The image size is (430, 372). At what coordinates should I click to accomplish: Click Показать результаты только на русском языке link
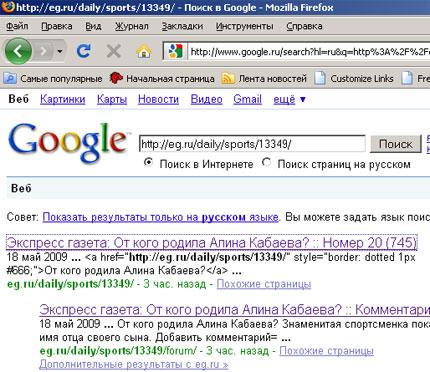click(160, 217)
